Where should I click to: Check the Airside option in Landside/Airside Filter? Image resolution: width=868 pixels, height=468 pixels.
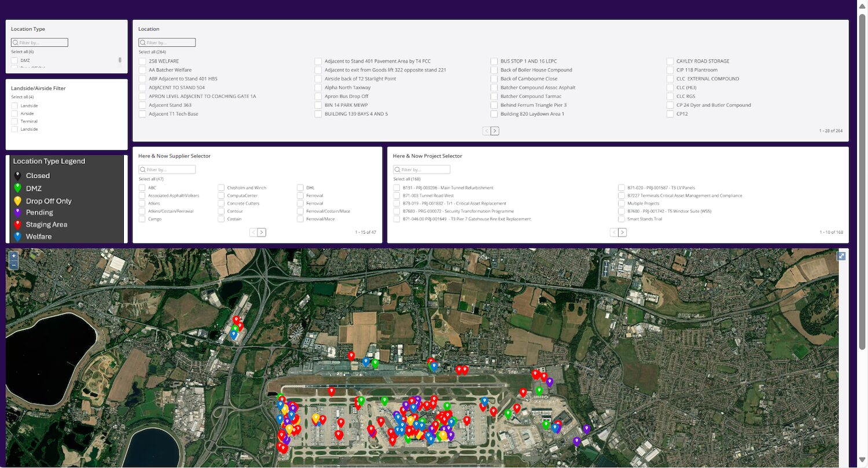coord(14,113)
